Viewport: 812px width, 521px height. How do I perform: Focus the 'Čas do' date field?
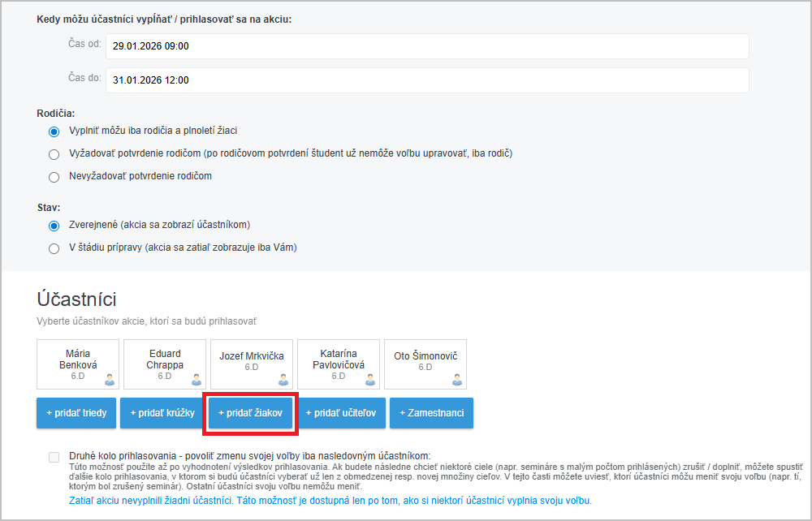pos(427,80)
